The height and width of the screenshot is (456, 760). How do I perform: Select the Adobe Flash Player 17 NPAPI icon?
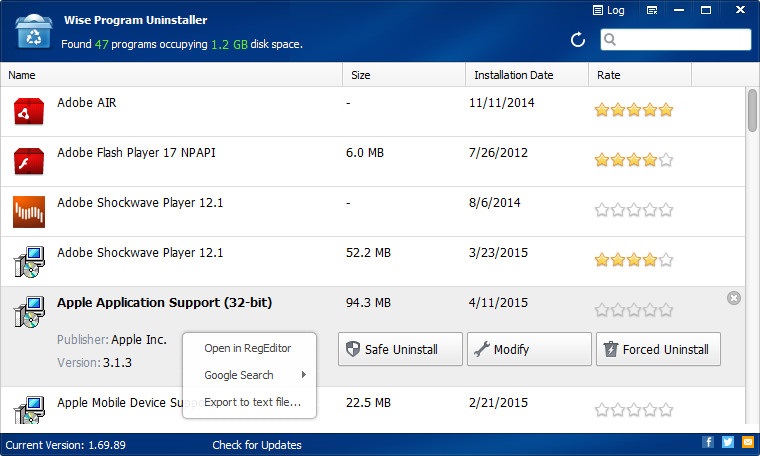point(29,161)
